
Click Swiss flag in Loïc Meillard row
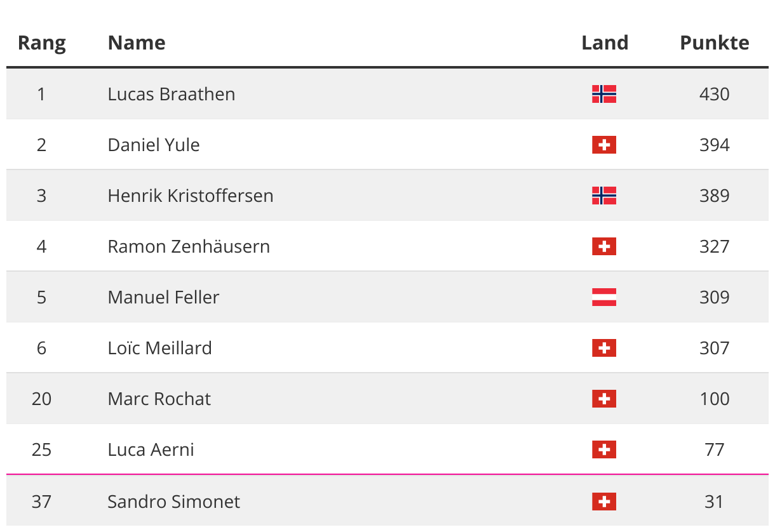[x=604, y=348]
